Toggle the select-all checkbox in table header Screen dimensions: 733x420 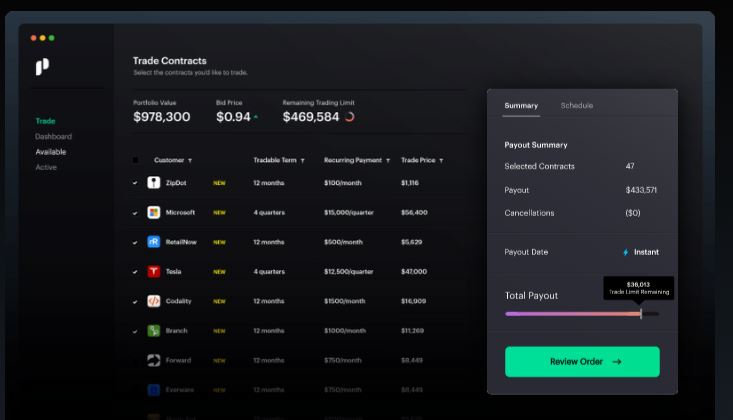tap(136, 160)
